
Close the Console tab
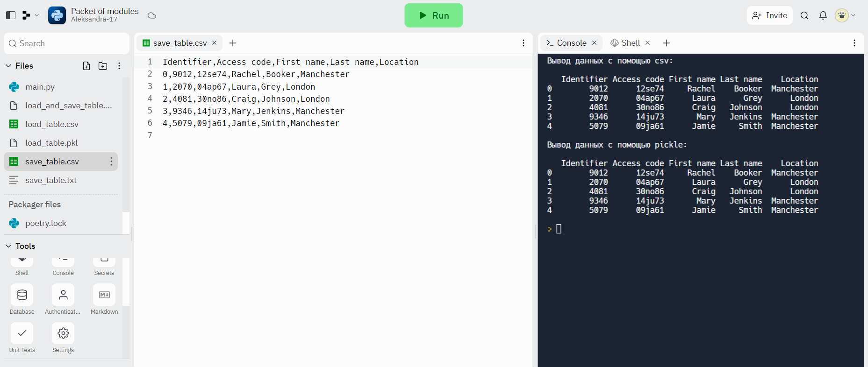(595, 43)
